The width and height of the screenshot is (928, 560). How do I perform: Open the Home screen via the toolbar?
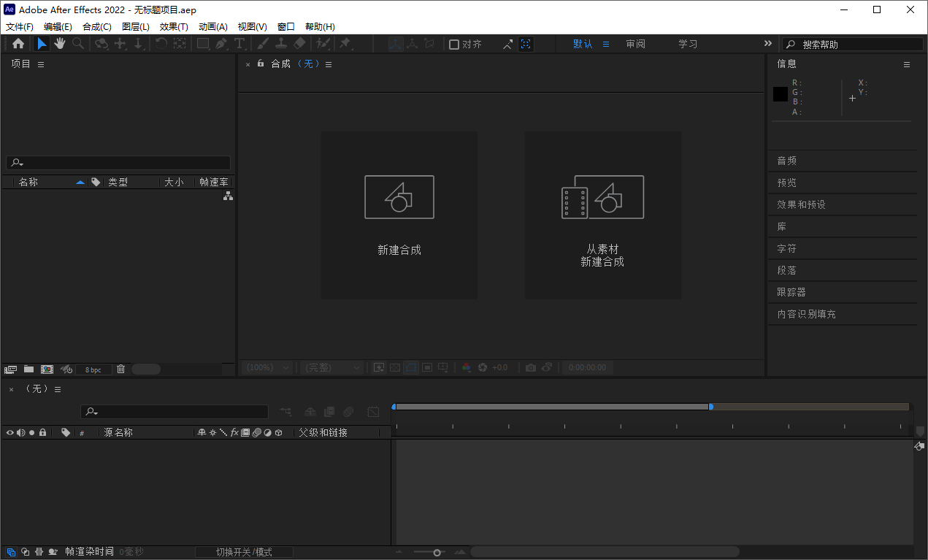18,43
